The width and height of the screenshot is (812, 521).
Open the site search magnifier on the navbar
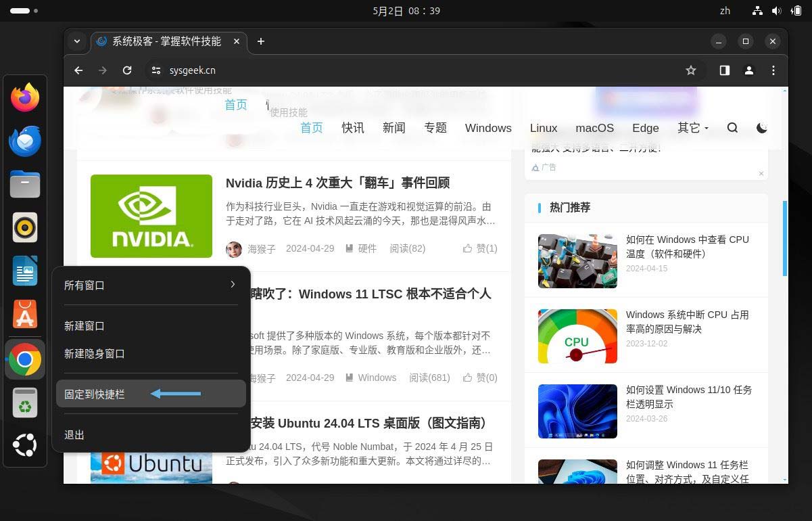(732, 128)
